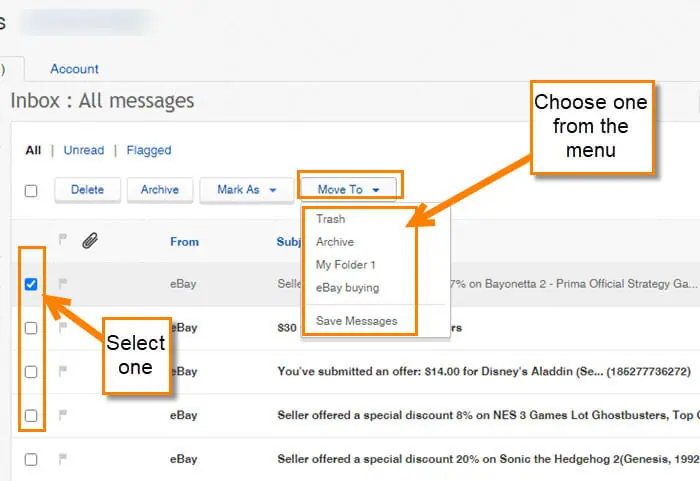Tick the select-all checkbox beside Delete
The height and width of the screenshot is (481, 700).
tap(31, 191)
